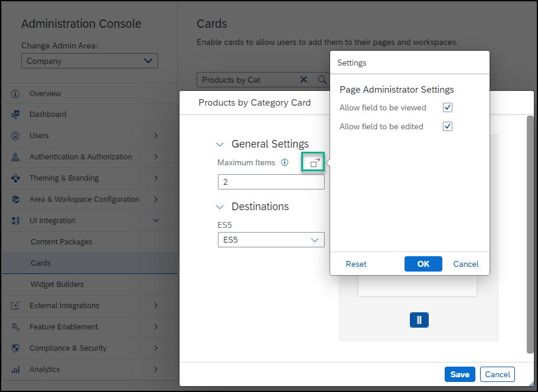
Task: Uncheck Allow field to be viewed
Action: pos(448,107)
